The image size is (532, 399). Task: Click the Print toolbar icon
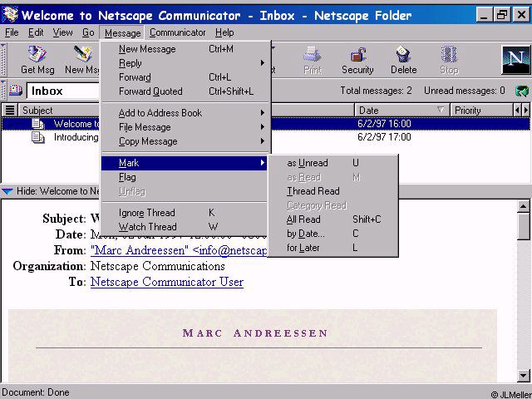click(313, 60)
